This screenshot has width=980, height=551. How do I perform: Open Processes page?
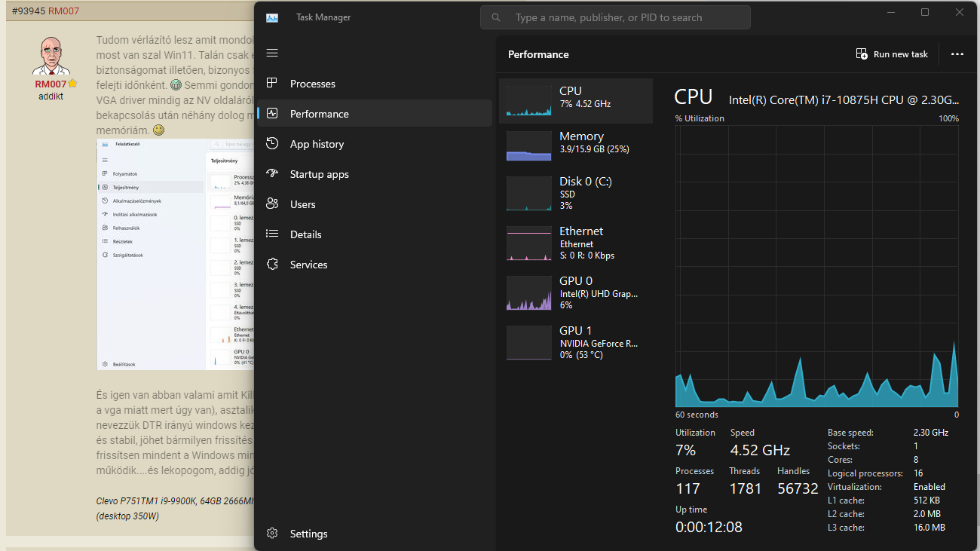(375, 84)
